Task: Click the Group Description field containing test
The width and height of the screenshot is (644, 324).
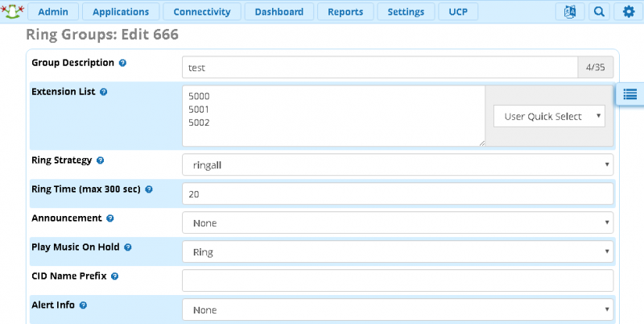Action: click(380, 67)
